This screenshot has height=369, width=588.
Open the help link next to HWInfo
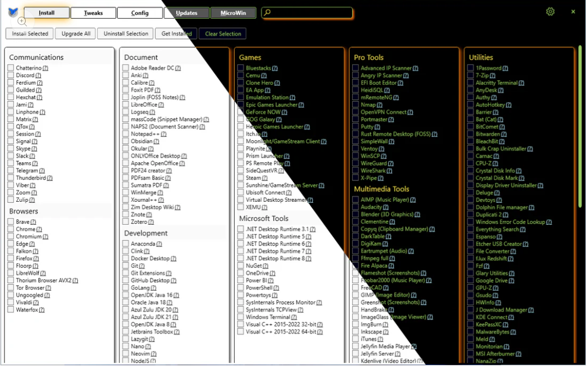click(x=498, y=302)
